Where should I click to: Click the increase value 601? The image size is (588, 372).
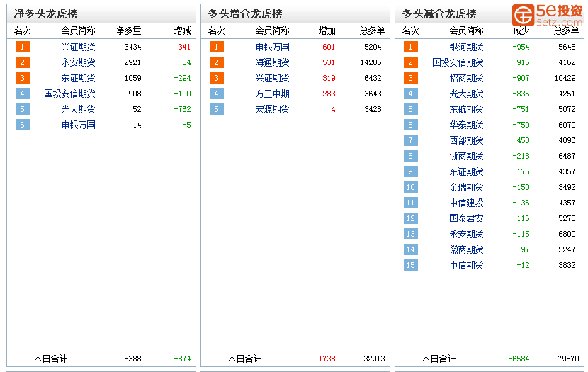click(x=329, y=47)
